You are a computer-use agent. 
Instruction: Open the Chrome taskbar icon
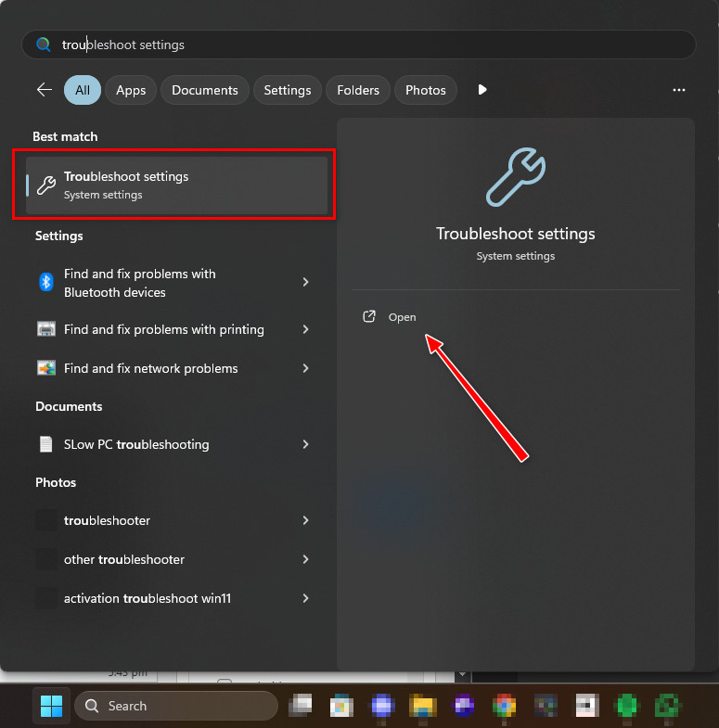click(x=505, y=706)
